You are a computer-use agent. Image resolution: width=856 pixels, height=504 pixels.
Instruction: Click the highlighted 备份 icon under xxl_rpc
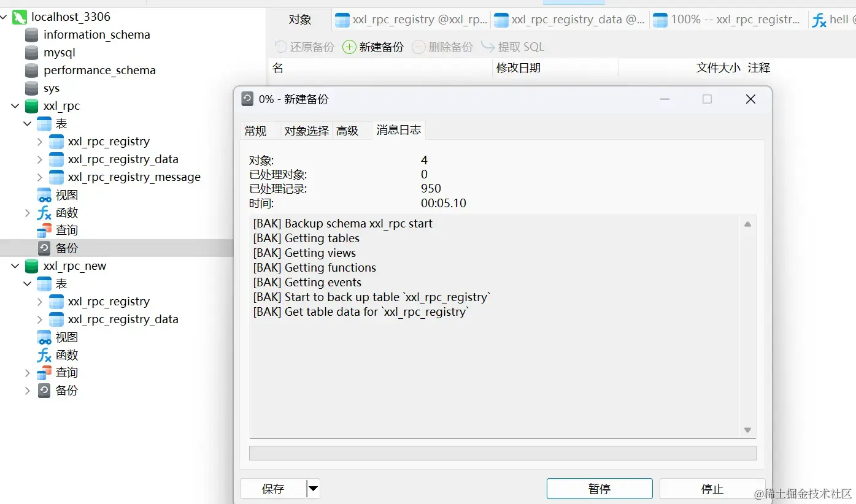click(x=44, y=248)
